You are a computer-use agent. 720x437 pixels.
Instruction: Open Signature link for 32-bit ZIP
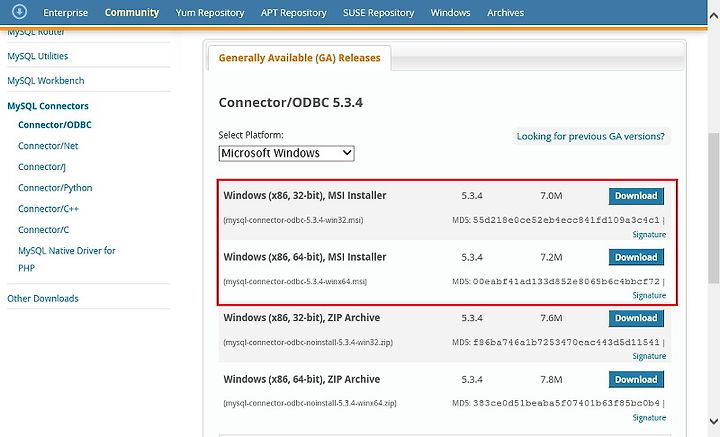click(x=649, y=356)
